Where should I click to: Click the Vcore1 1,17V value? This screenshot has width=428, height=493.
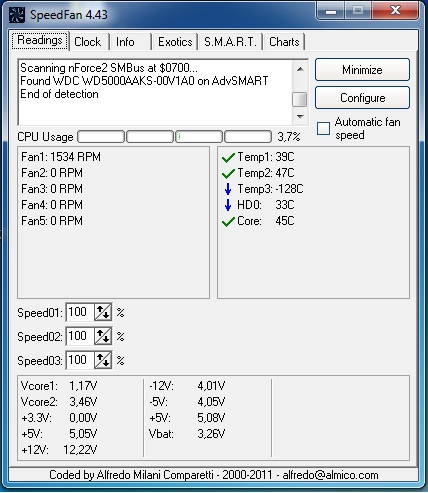click(83, 386)
